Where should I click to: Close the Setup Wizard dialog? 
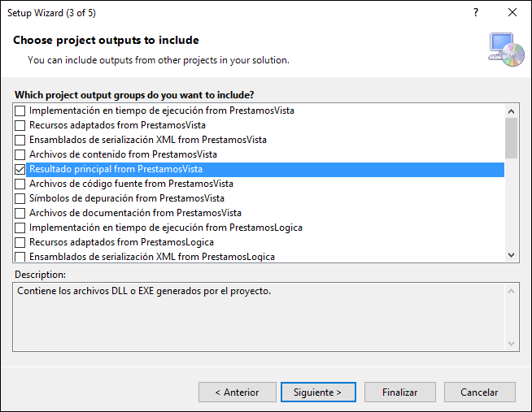512,12
